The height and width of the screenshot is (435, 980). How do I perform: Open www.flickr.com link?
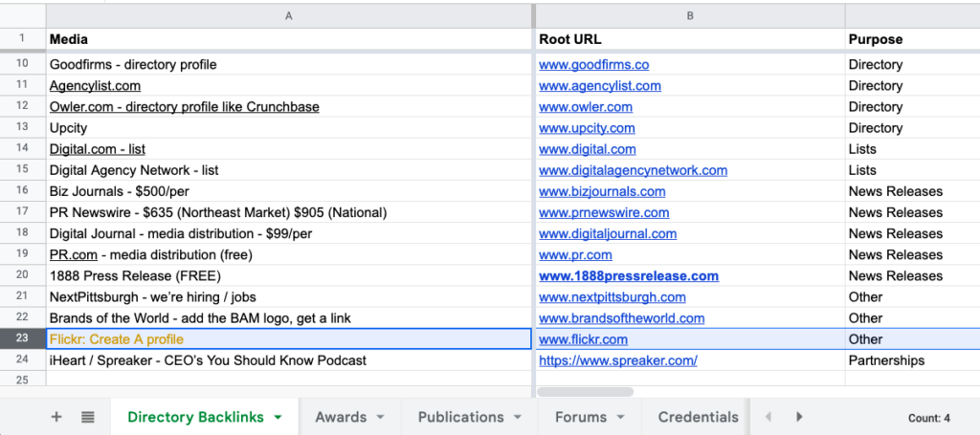pyautogui.click(x=583, y=339)
